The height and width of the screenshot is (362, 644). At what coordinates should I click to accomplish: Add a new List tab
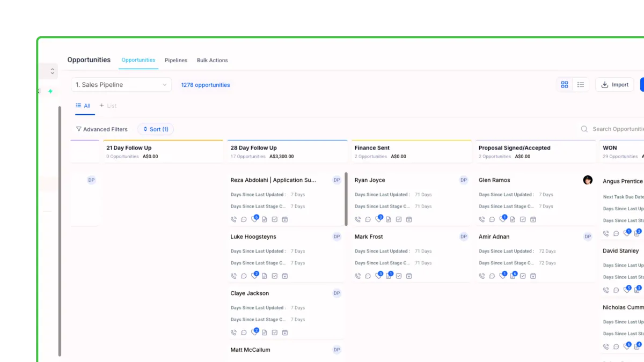coord(108,106)
